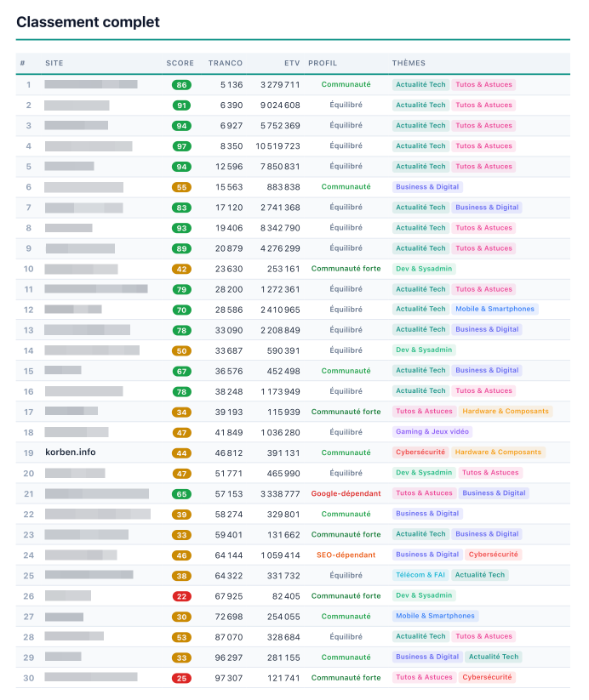Click the red score badge 22

[x=181, y=596]
